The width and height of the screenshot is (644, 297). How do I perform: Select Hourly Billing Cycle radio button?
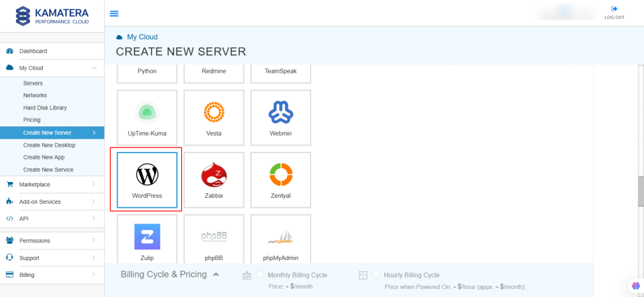pos(377,275)
